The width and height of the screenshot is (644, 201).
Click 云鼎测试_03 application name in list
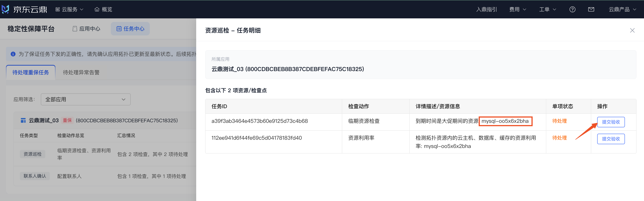click(x=44, y=120)
